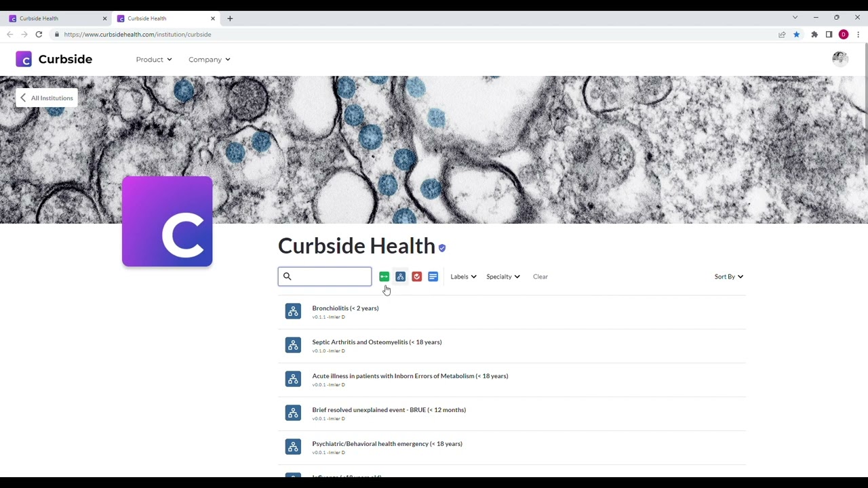Click the address bar URL
The width and height of the screenshot is (868, 488).
tap(138, 35)
